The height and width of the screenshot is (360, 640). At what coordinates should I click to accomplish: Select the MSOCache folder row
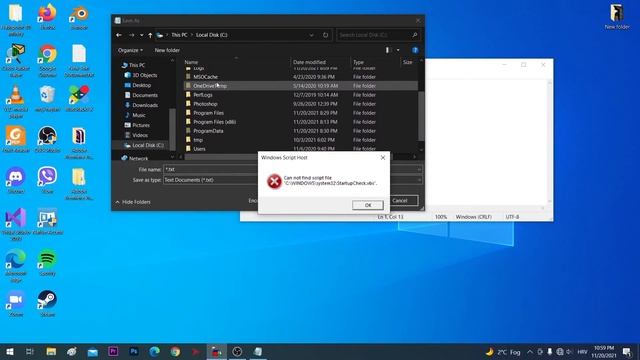tap(300, 77)
